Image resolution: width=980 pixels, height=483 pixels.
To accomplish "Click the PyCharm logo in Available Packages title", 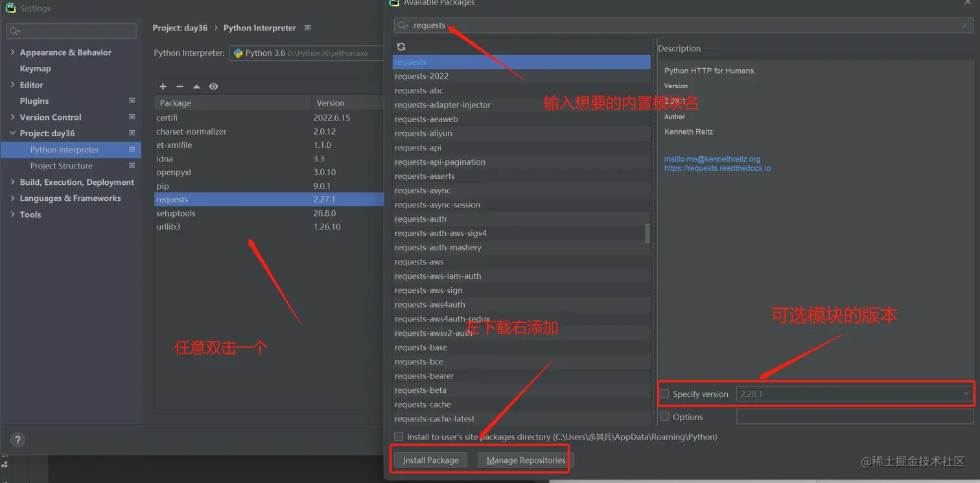I will (394, 3).
